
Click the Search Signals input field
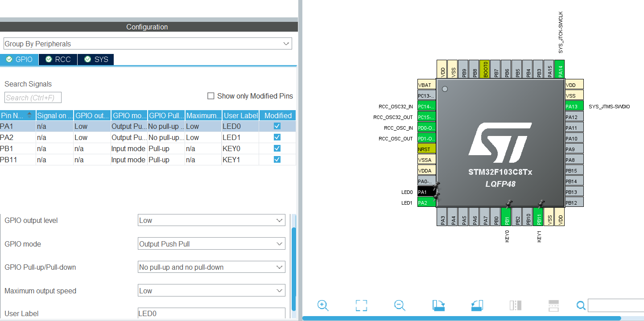33,98
